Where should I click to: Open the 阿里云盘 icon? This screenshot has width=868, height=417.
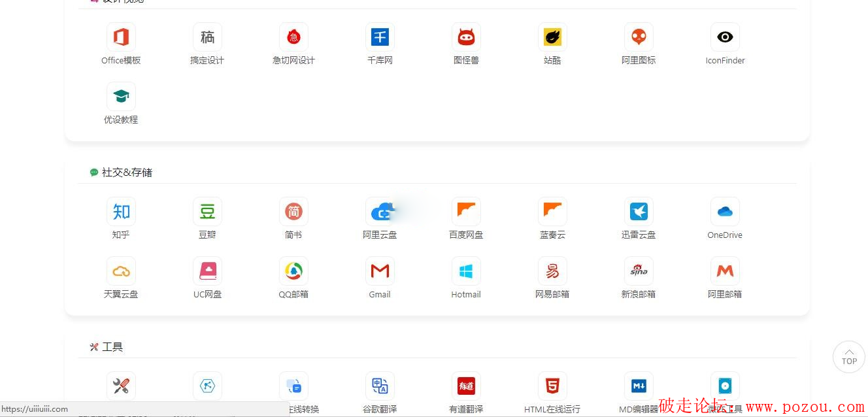tap(380, 212)
